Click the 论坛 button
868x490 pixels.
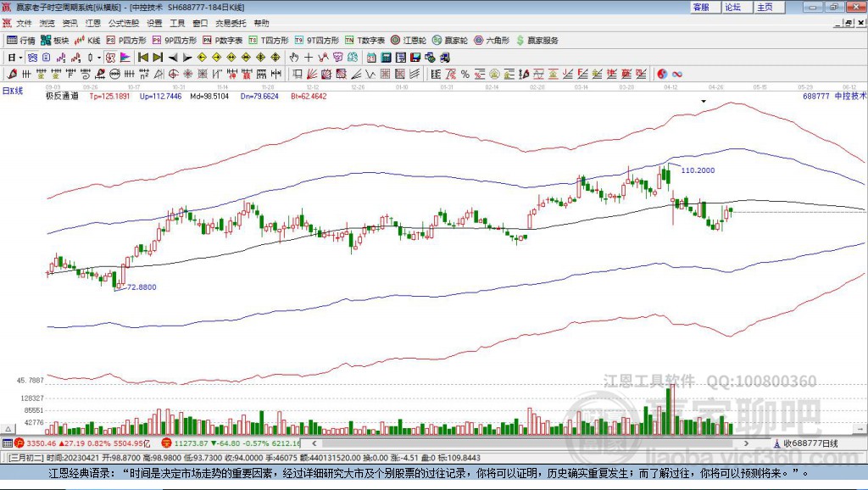coord(736,7)
